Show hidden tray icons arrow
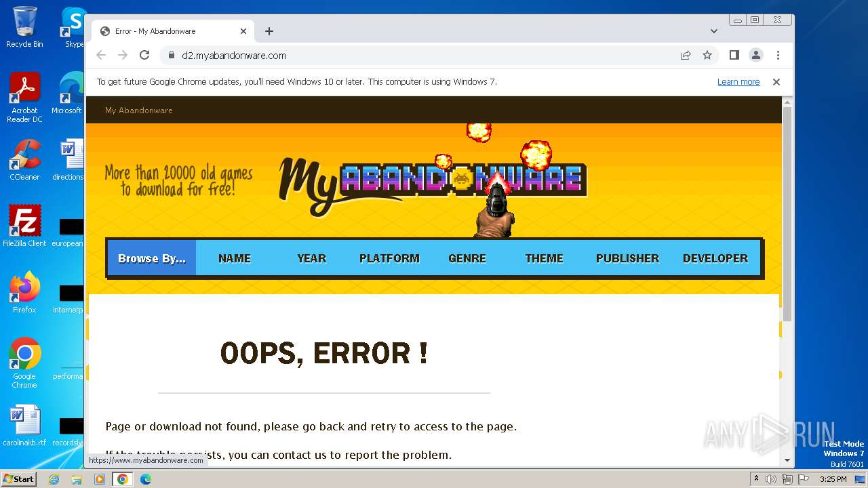The width and height of the screenshot is (868, 488). [756, 479]
